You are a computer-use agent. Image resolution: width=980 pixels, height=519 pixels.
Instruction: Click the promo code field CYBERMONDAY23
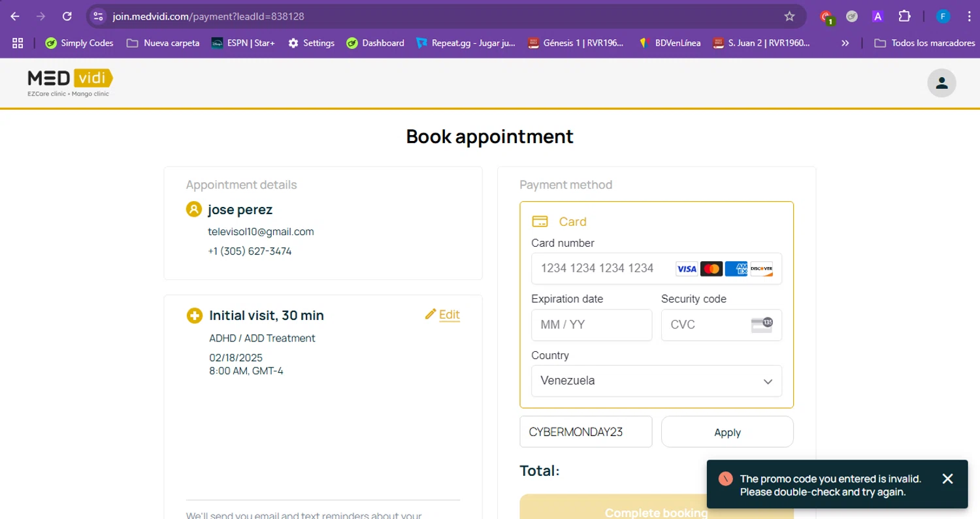[585, 432]
